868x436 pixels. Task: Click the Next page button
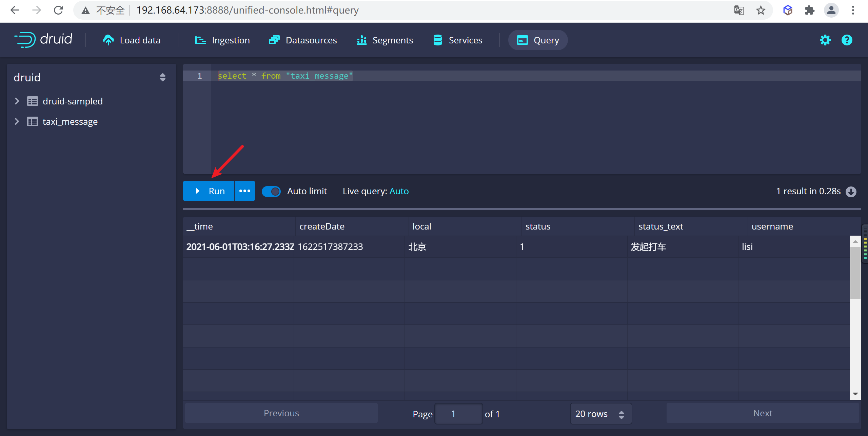coord(763,413)
